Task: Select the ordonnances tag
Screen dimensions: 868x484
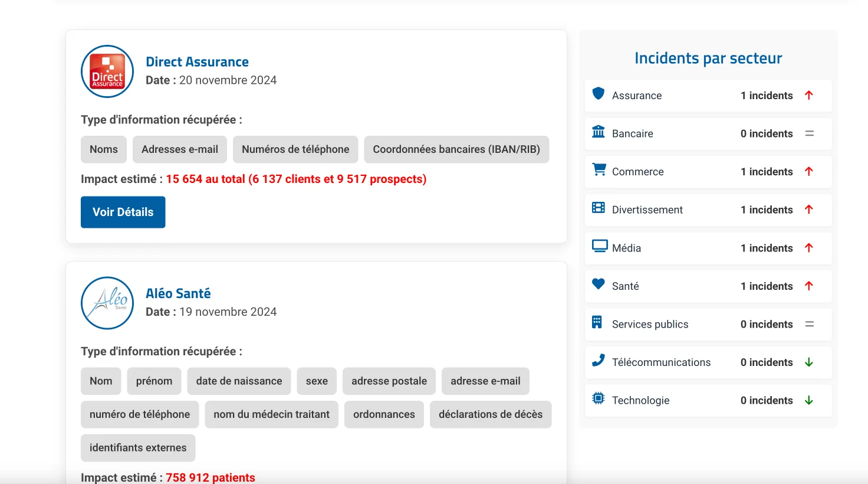Action: click(384, 414)
